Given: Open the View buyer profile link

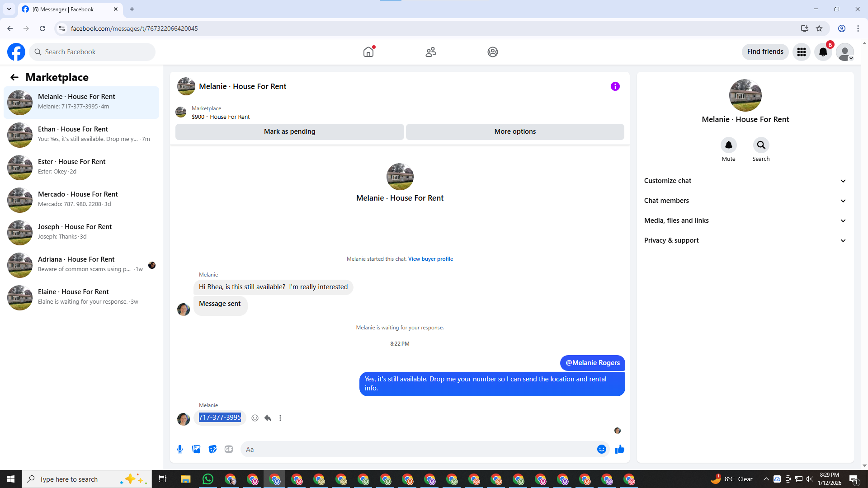Looking at the screenshot, I should pyautogui.click(x=430, y=259).
